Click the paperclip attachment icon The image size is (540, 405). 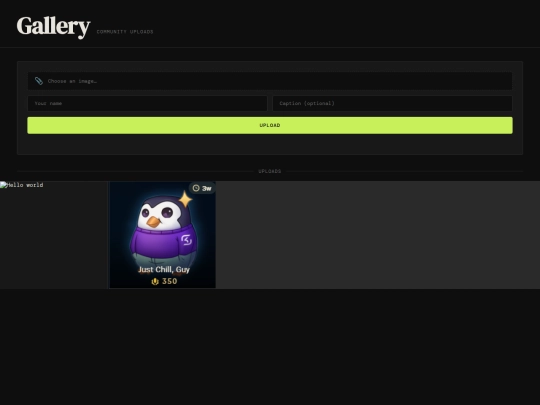coord(39,81)
